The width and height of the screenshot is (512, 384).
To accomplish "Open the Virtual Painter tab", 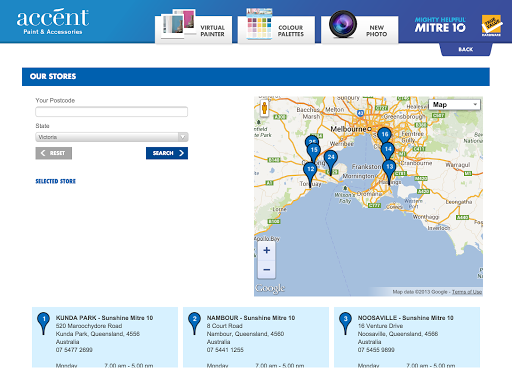I will 194,28.
